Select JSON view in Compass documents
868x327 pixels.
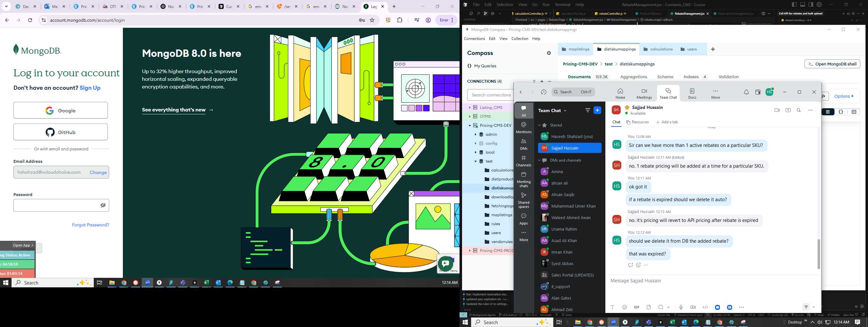[841, 112]
